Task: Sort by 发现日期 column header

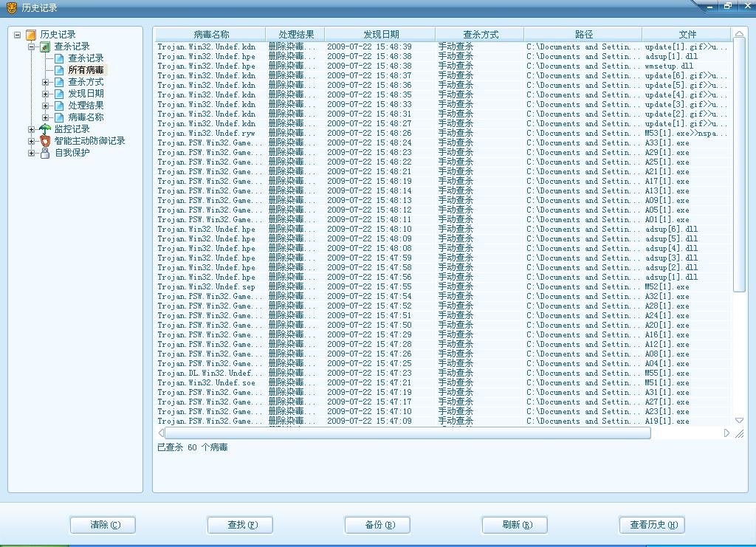Action: coord(380,35)
